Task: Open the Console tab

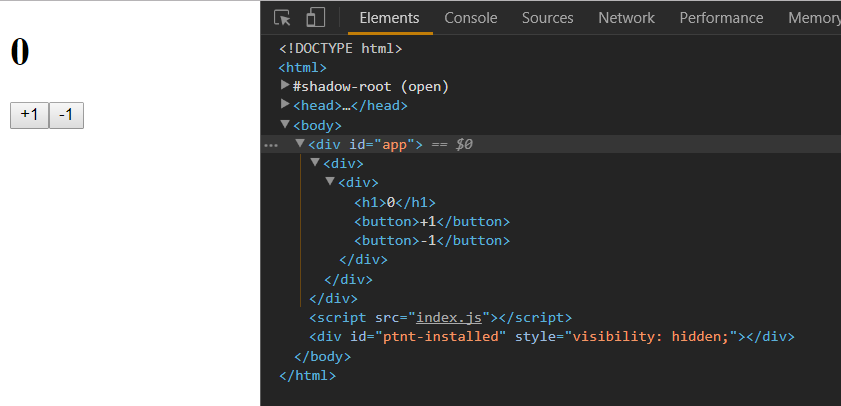Action: [471, 18]
